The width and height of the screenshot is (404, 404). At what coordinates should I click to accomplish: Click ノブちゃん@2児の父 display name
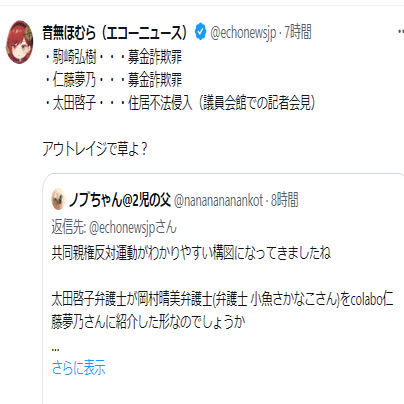pos(120,200)
